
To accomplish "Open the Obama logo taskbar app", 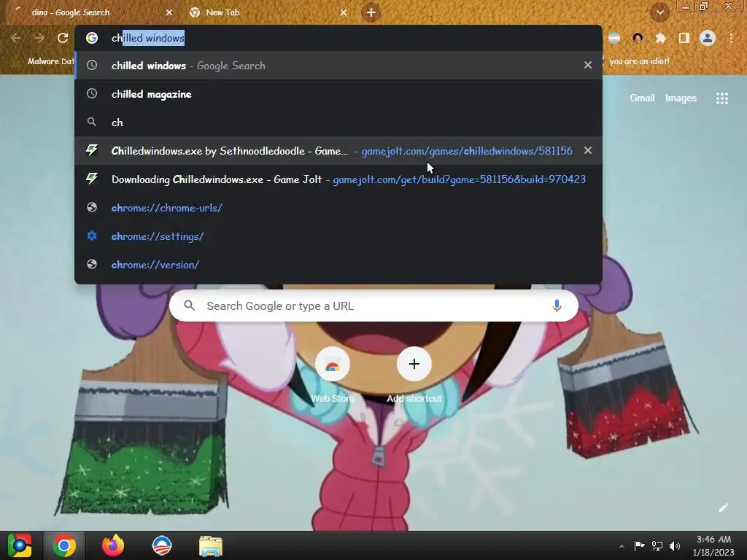I will pyautogui.click(x=161, y=545).
